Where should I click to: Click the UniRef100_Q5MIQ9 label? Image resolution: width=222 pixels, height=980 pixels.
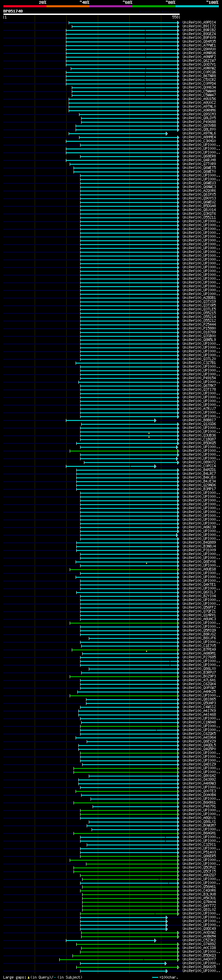click(199, 630)
